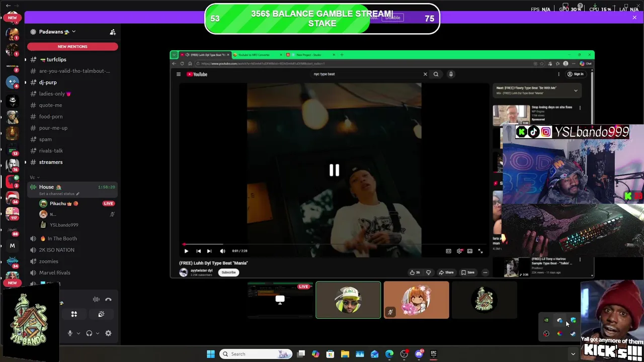Viewport: 644px width, 362px height.
Task: Deafen with the Discord headphones icon
Action: (x=89, y=333)
